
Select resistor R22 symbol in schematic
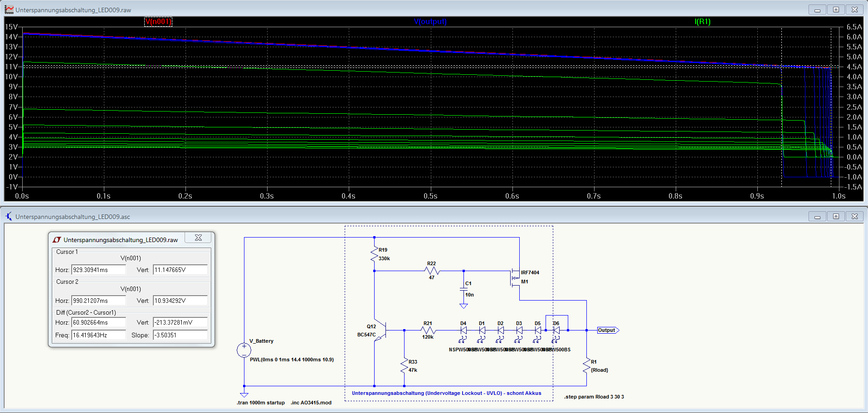click(431, 271)
